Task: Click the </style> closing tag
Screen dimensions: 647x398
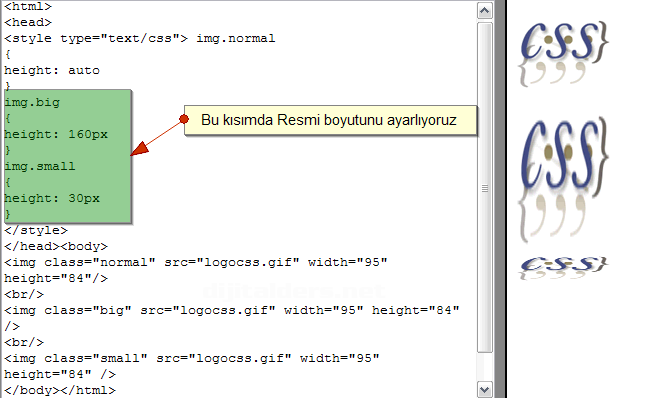Action: pos(36,230)
